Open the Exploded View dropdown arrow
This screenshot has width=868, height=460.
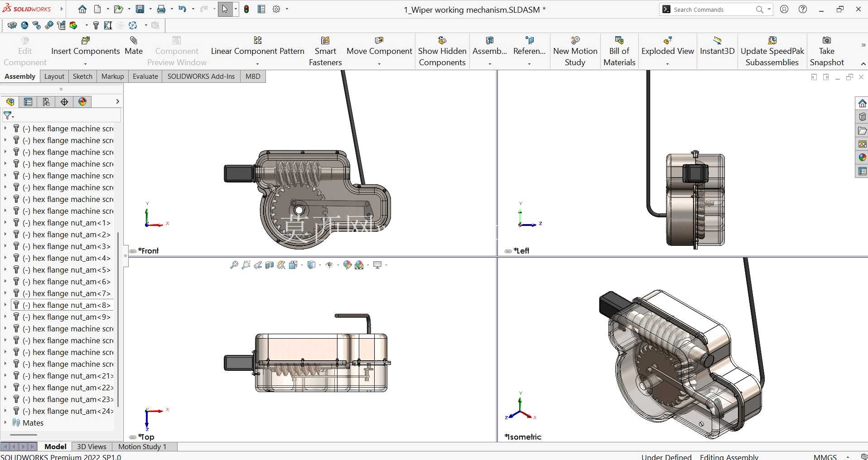(x=667, y=64)
